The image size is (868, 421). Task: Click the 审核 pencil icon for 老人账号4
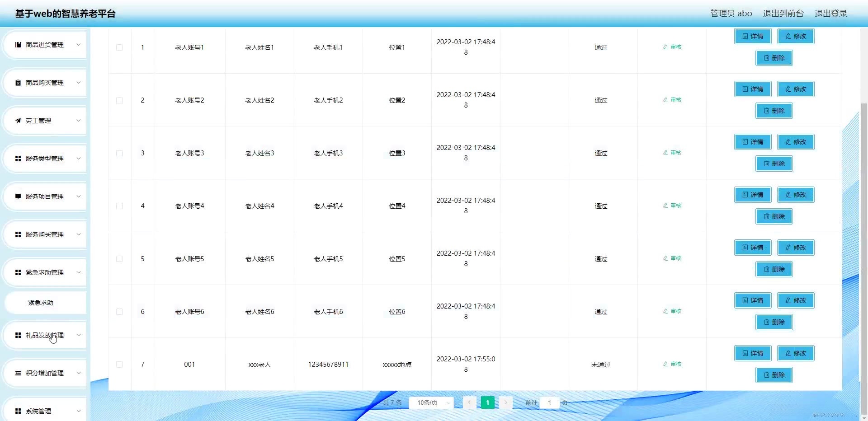coord(665,206)
